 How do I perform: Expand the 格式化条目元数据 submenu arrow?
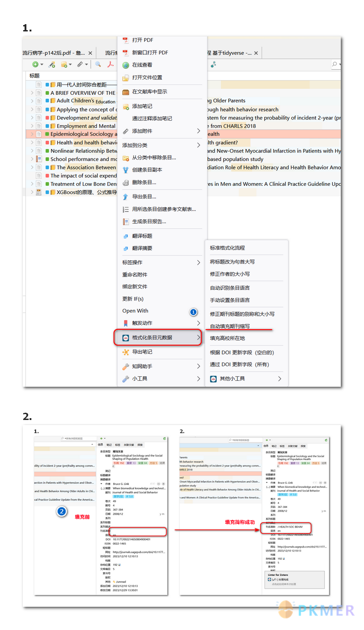198,338
